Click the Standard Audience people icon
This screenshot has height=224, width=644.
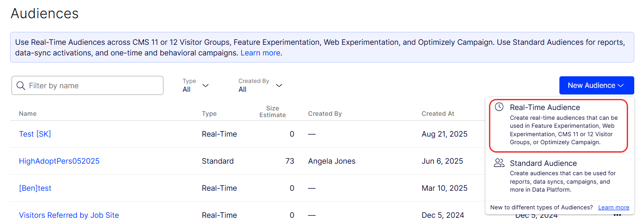[499, 163]
